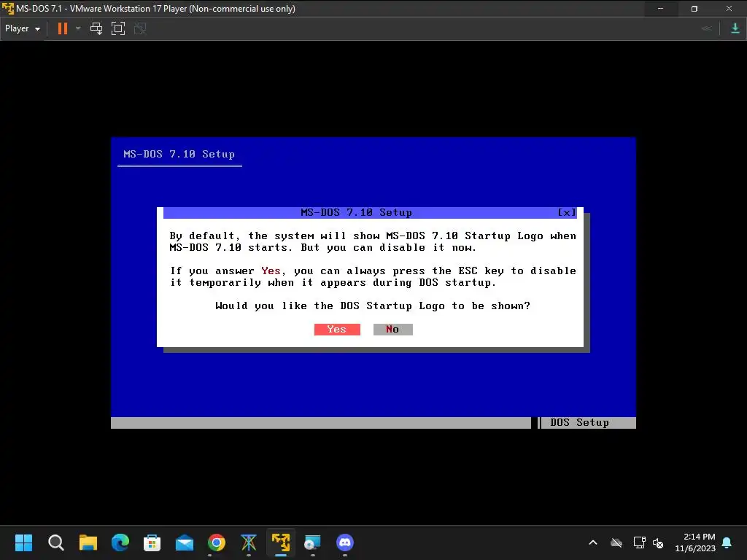The width and height of the screenshot is (747, 560).
Task: Click the 'DOS Setup' status bar label
Action: pyautogui.click(x=580, y=422)
